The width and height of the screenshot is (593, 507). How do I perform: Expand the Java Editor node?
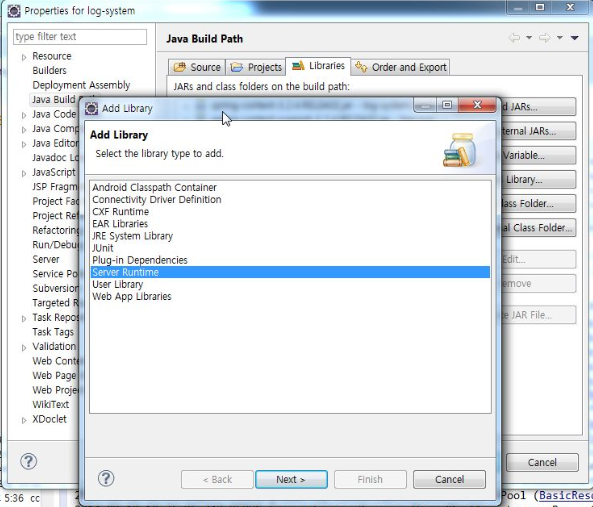[24, 144]
